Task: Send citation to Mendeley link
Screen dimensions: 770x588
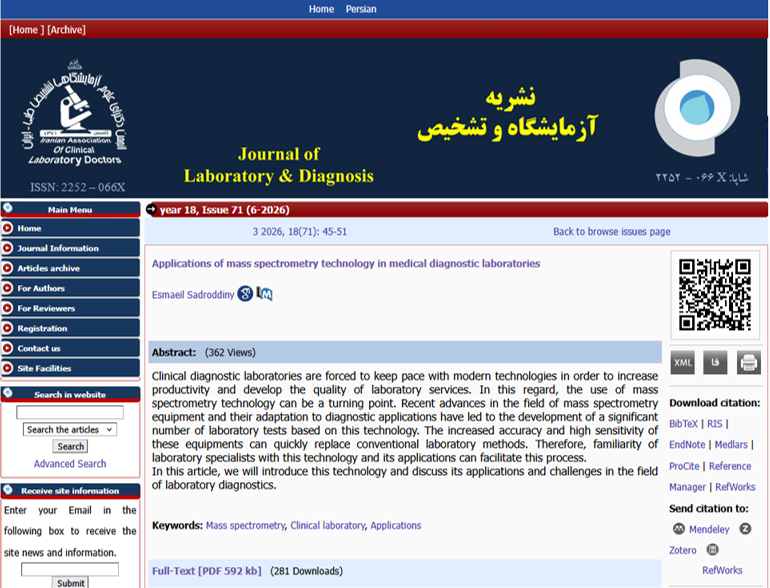Action: tap(709, 529)
